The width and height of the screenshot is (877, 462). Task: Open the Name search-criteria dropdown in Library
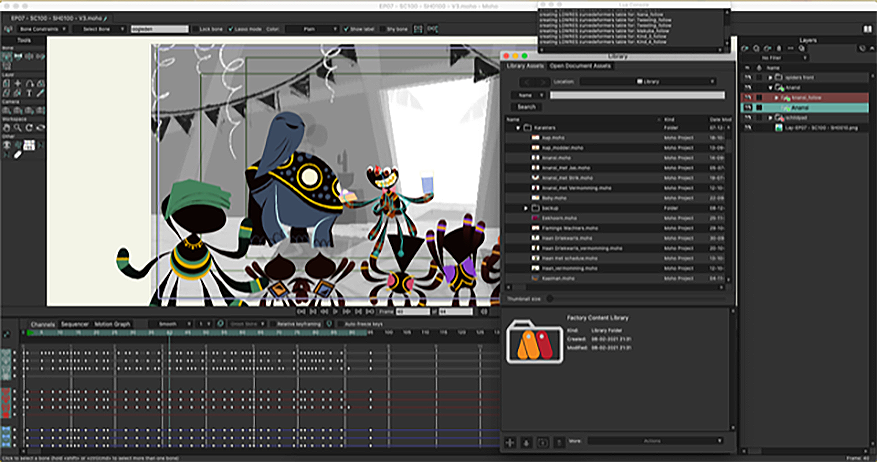[528, 95]
